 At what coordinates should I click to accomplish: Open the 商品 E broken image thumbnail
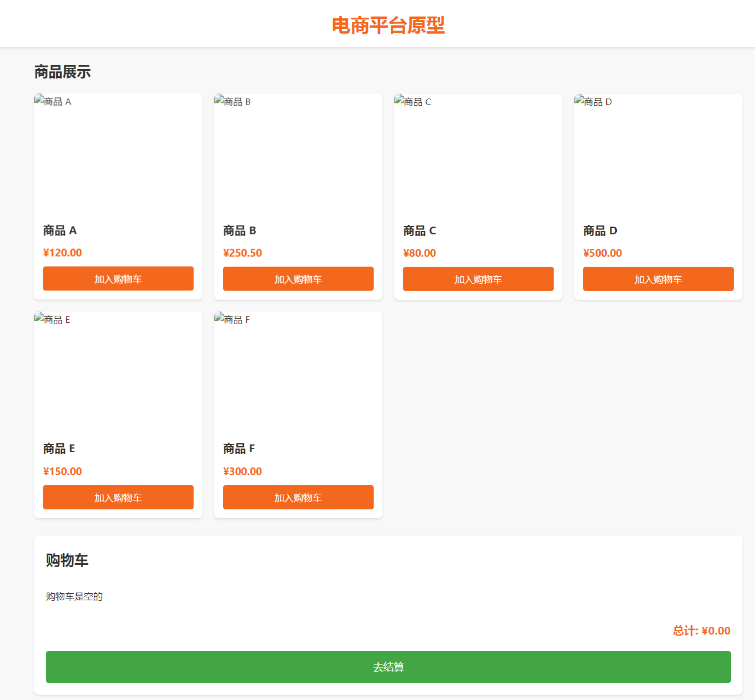pos(118,371)
